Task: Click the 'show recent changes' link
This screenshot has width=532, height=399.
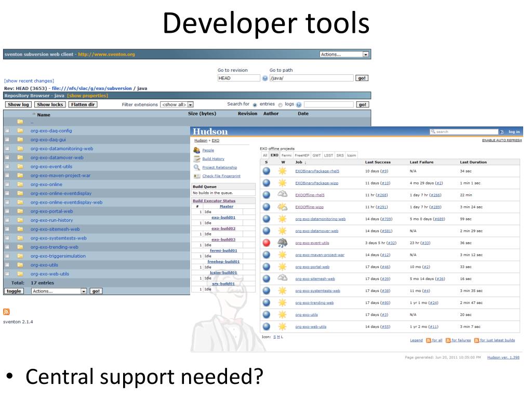Action: 29,81
